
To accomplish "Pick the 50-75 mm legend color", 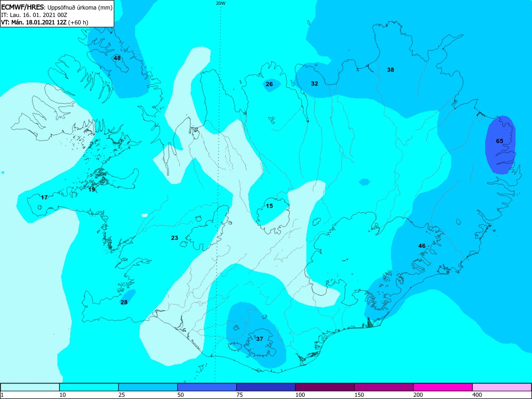I will pyautogui.click(x=207, y=387).
